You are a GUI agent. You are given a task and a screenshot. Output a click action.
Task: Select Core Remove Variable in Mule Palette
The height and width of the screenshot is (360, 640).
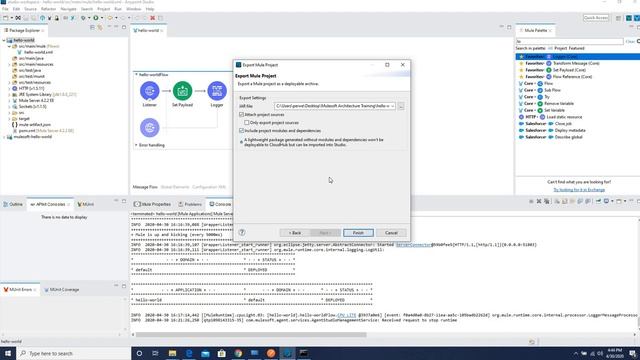[559, 103]
